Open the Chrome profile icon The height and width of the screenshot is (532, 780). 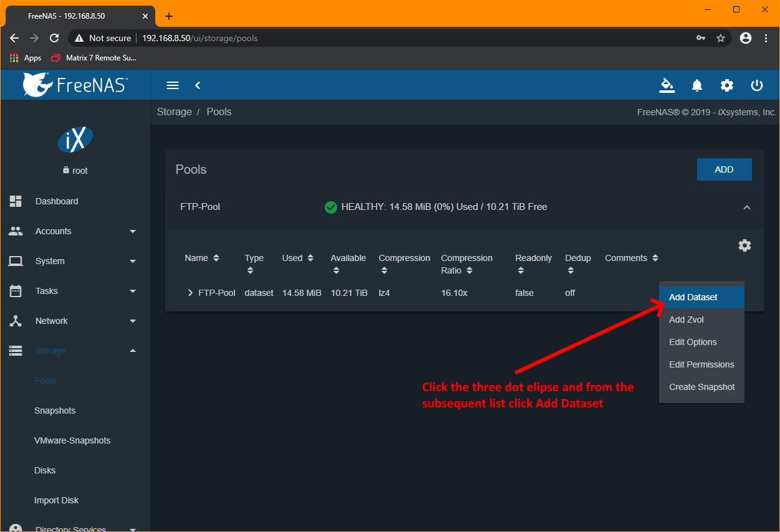tap(745, 38)
